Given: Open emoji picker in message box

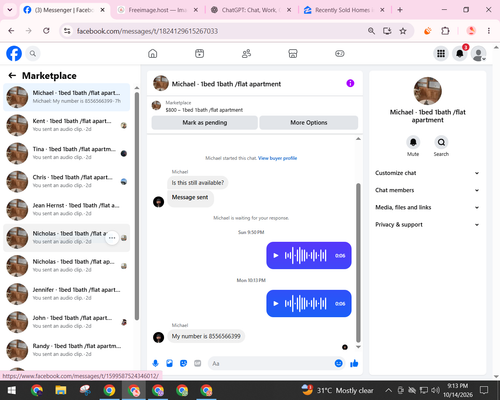Looking at the screenshot, I should pos(338,363).
